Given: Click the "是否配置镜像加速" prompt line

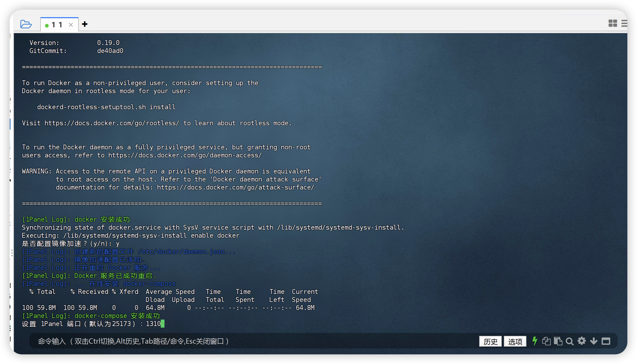Looking at the screenshot, I should coord(71,244).
